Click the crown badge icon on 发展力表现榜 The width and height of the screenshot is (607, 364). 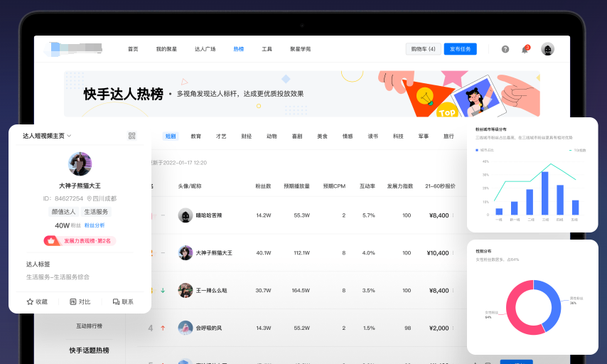51,241
